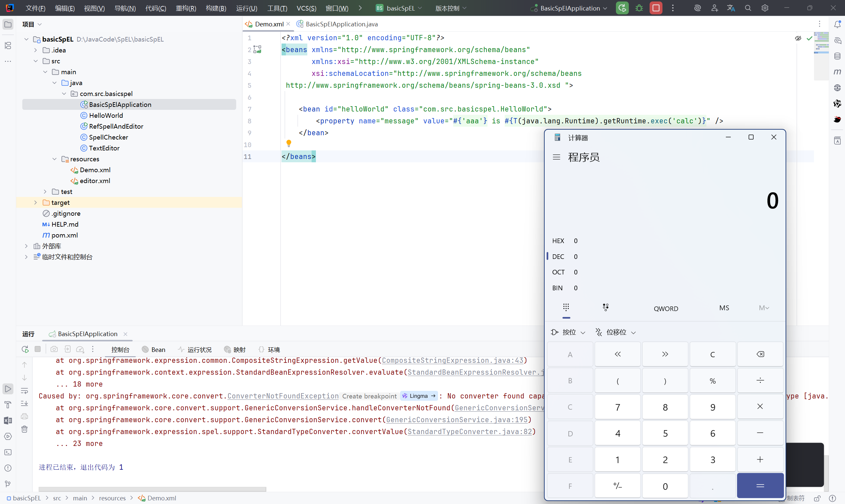Expand the target folder

35,203
